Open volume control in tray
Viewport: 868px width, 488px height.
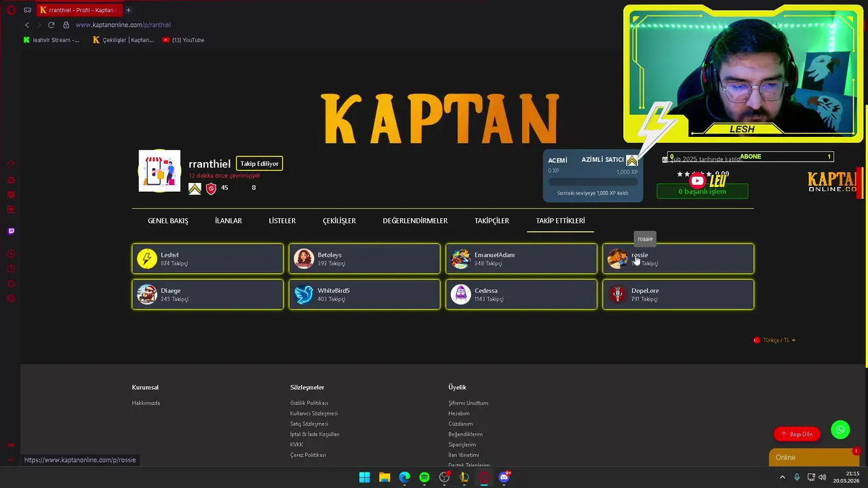(x=823, y=477)
